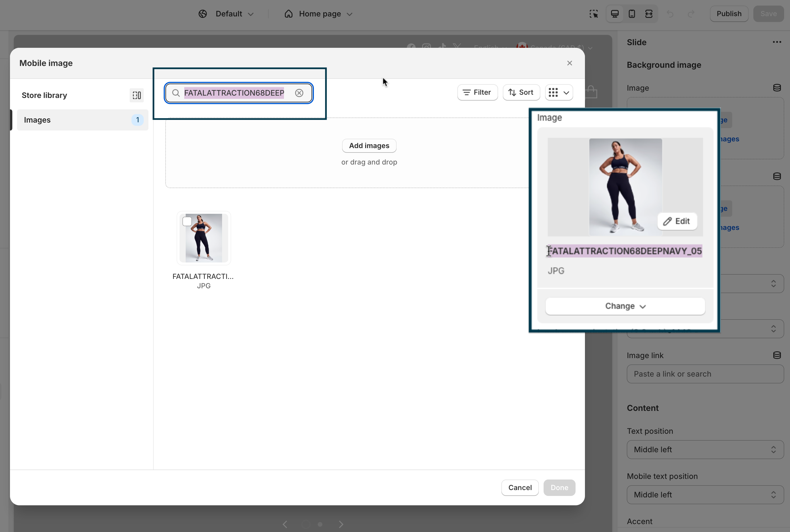
Task: Toggle the Store library sidebar panel
Action: 136,95
